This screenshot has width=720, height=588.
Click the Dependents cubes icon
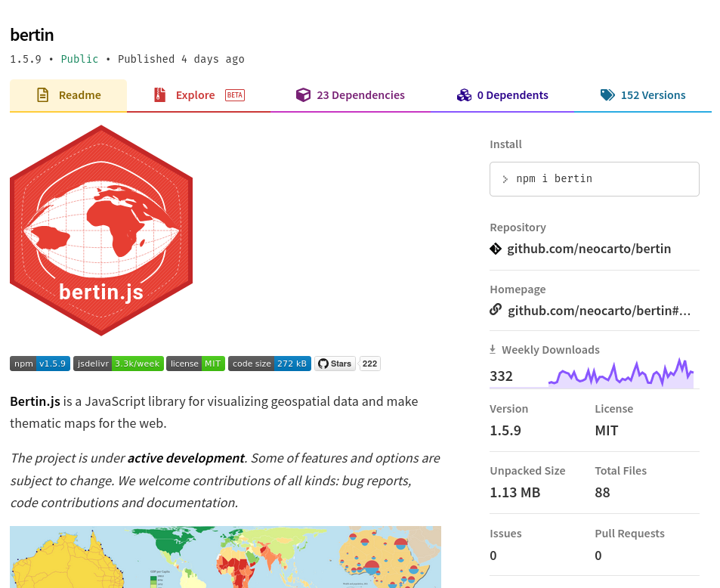(x=464, y=95)
